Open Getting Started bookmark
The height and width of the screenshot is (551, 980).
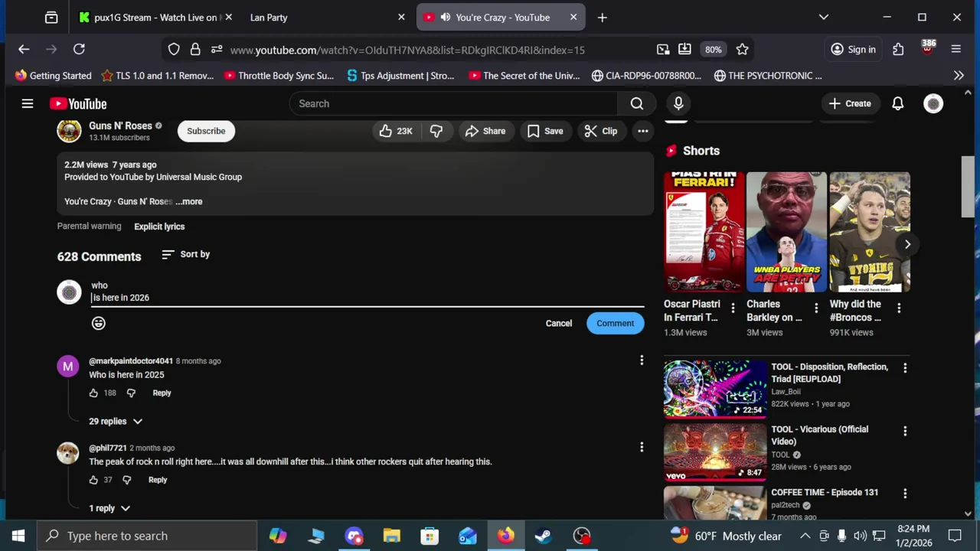53,75
